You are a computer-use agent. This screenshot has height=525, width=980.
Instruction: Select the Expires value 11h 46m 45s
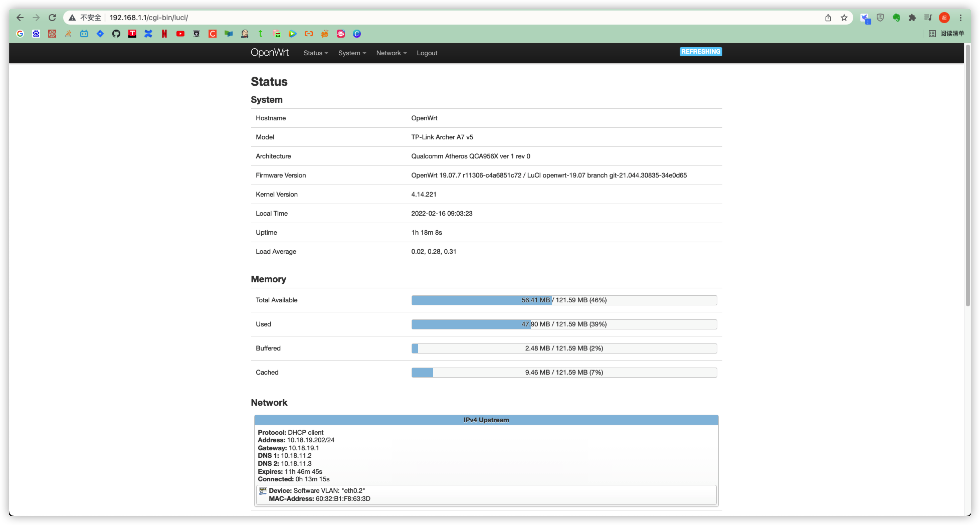303,472
